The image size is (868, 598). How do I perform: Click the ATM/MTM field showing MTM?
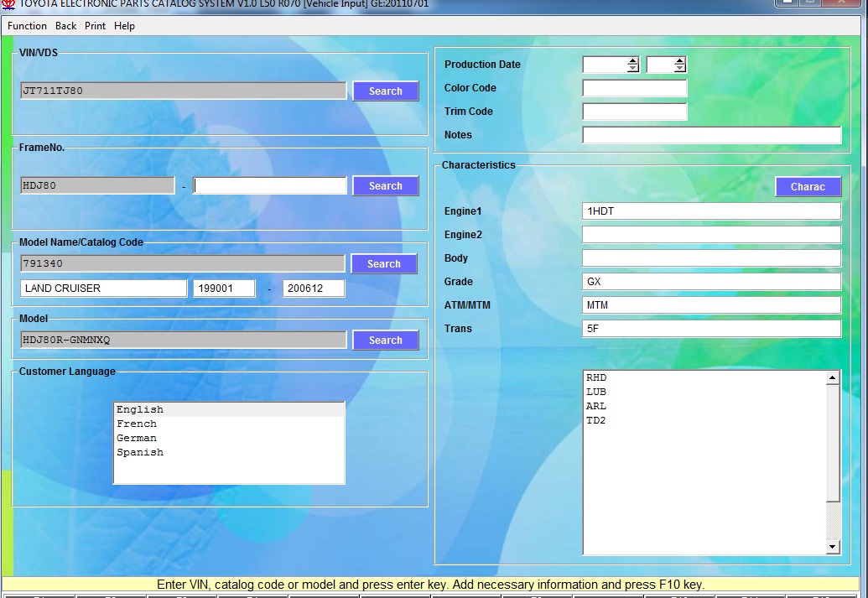712,305
